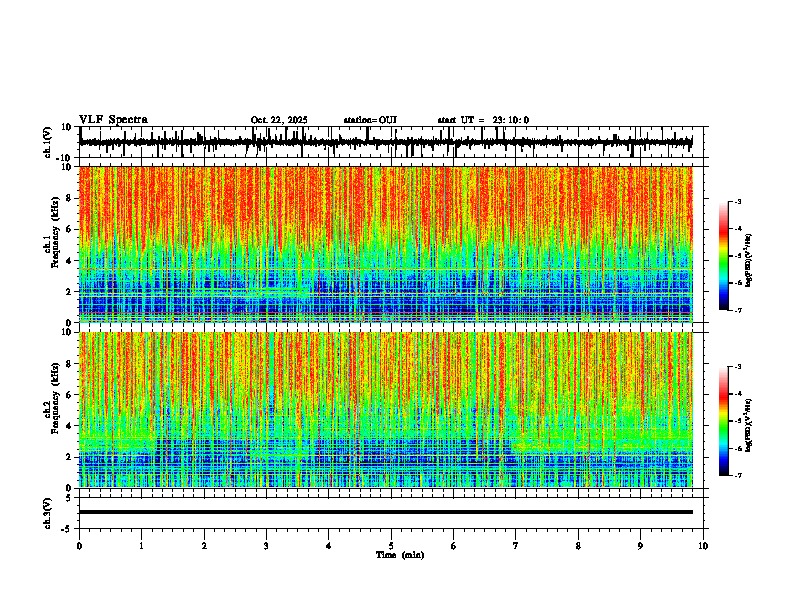Click time axis tick label "5"
792x612 pixels.
tap(391, 546)
